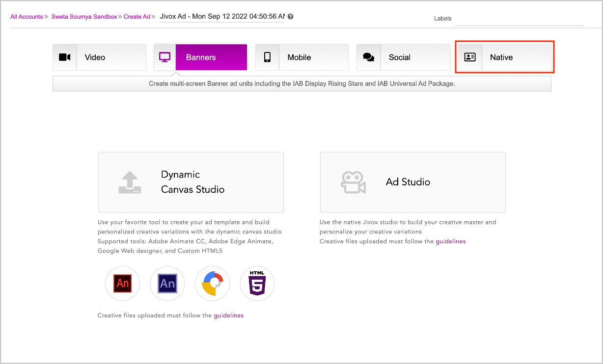Click the red Adobe Animate CC icon
This screenshot has height=364, width=603.
pyautogui.click(x=122, y=284)
